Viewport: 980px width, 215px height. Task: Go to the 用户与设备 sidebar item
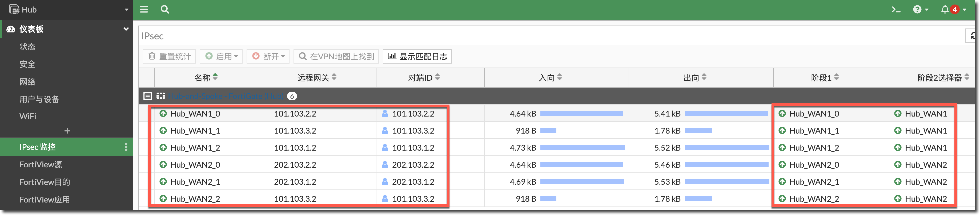point(39,99)
